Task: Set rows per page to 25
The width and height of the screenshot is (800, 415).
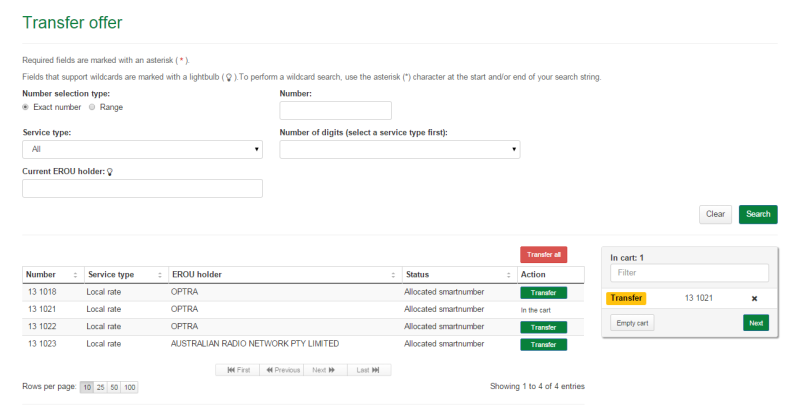Action: (x=101, y=387)
